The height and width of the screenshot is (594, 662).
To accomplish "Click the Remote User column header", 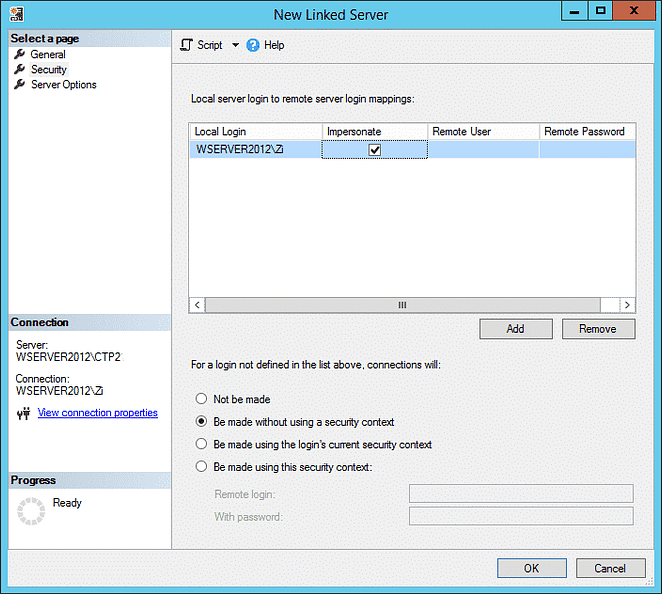I will (483, 132).
